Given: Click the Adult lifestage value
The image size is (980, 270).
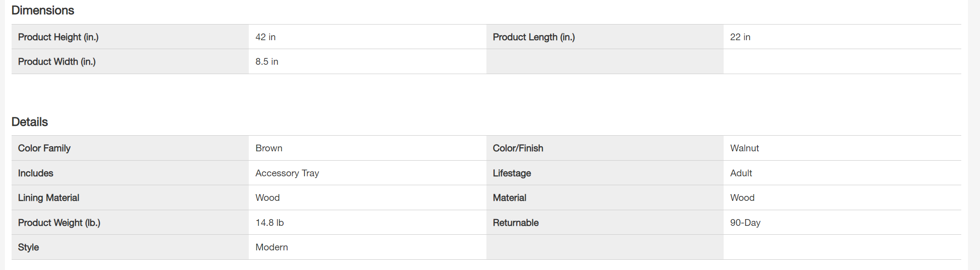Looking at the screenshot, I should 741,173.
